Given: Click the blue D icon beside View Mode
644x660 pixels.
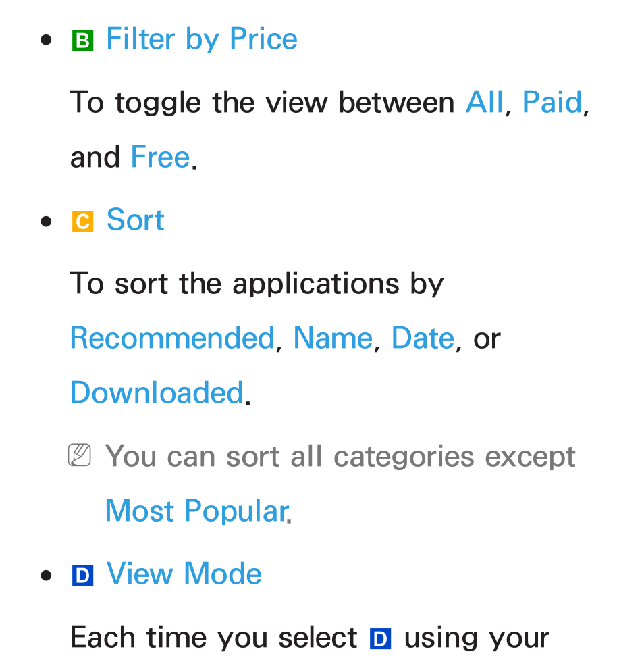Looking at the screenshot, I should [x=82, y=576].
